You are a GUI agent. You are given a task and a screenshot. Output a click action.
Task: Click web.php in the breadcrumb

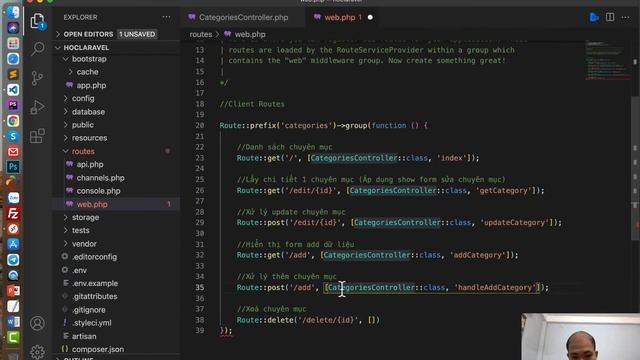coord(250,35)
